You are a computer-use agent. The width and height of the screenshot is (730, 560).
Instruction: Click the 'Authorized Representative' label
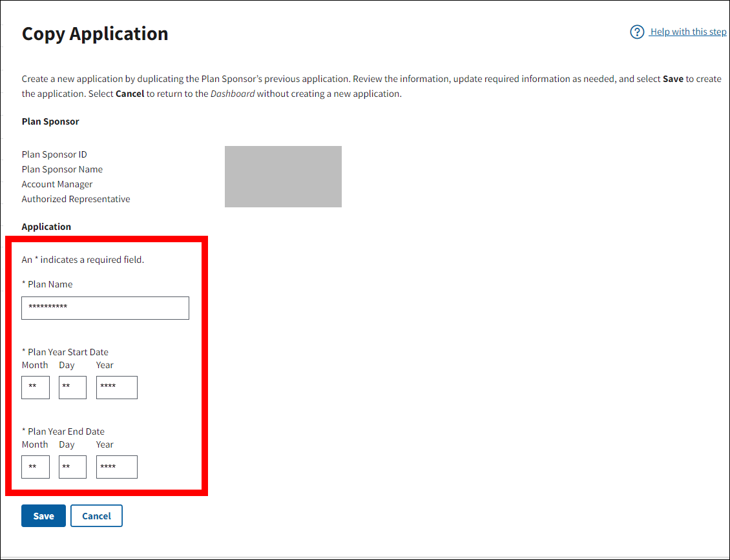(76, 199)
